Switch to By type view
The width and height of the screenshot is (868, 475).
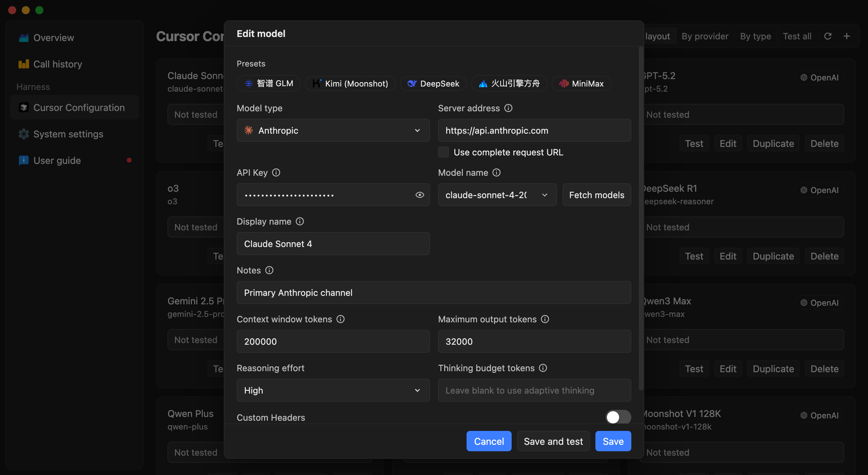(x=755, y=36)
